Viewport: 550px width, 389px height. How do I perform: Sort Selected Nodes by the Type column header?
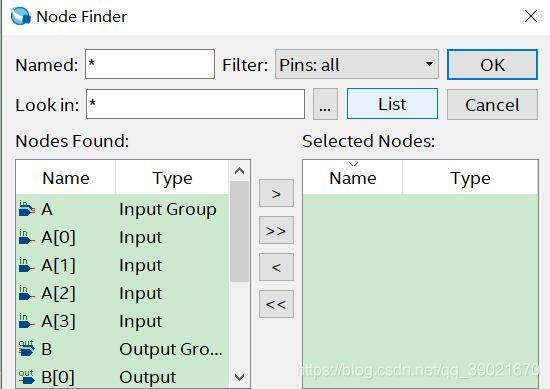coord(470,178)
